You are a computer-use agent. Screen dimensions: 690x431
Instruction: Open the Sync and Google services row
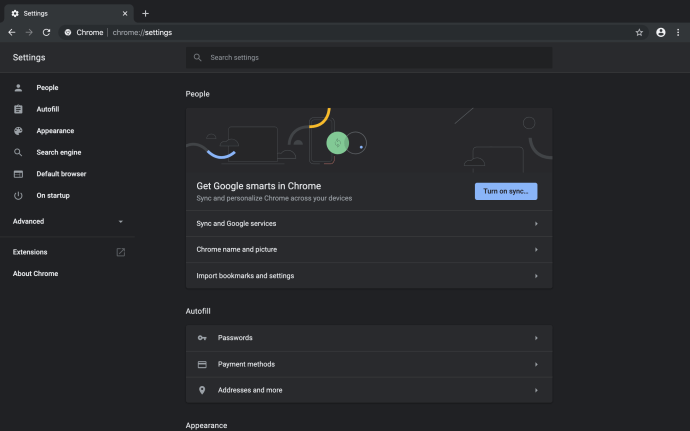click(x=369, y=224)
